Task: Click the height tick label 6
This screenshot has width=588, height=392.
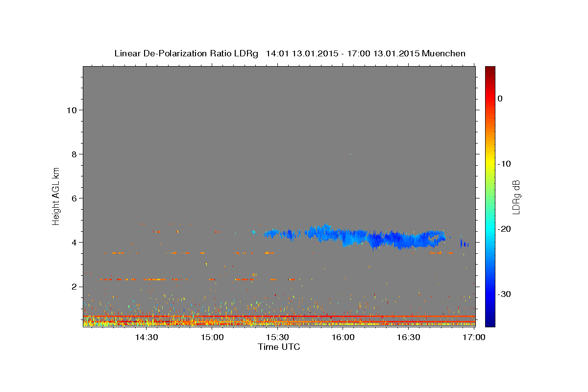Action: coord(73,198)
